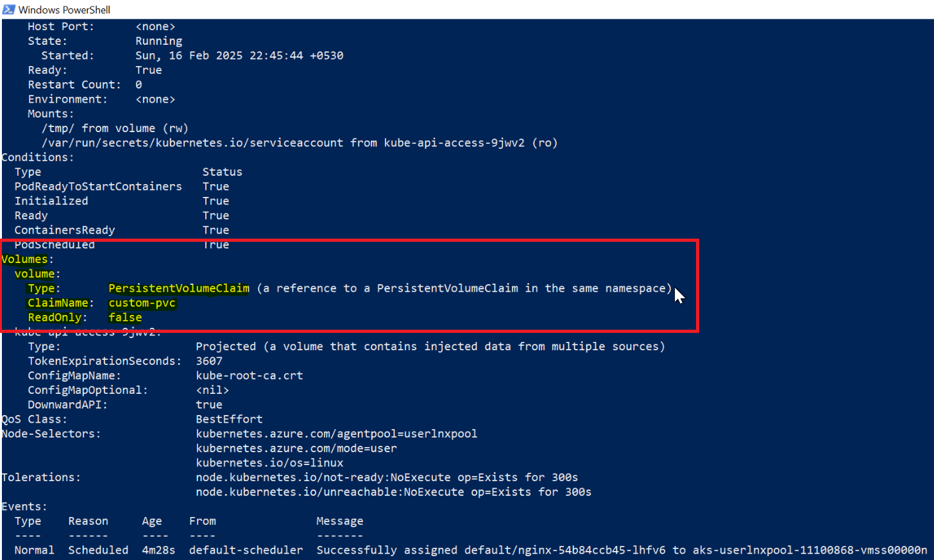The image size is (934, 560).
Task: Click the Windows PowerShell window title text
Action: [x=64, y=10]
